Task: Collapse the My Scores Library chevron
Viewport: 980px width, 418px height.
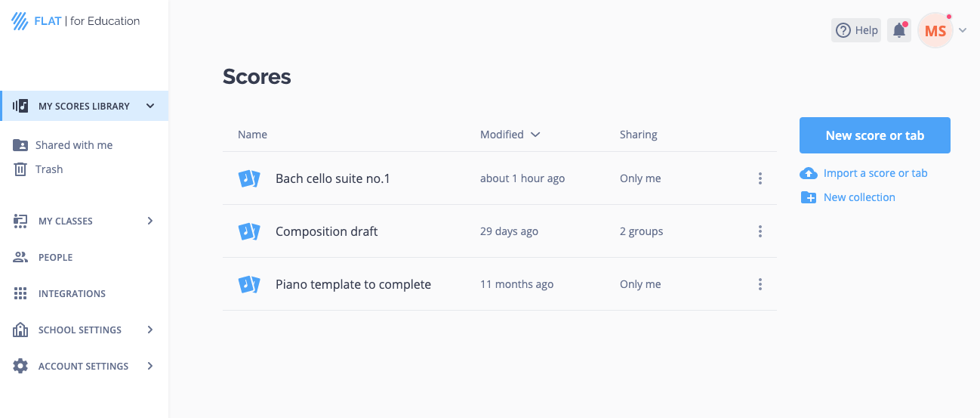Action: point(150,106)
